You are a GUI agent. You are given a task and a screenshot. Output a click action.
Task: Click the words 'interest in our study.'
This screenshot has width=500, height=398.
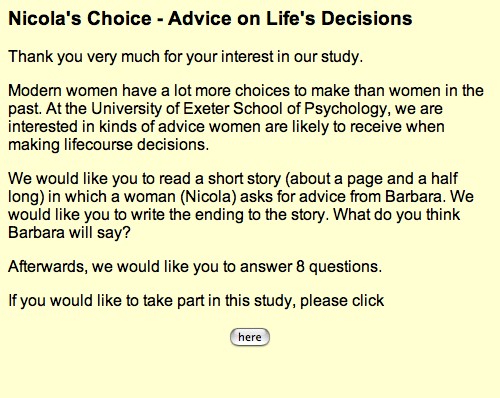point(292,57)
